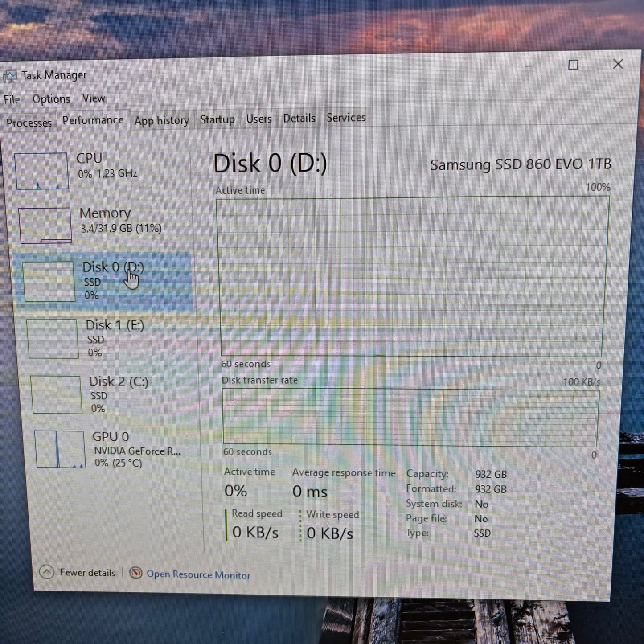Select the Memory usage graph thumbnail
The height and width of the screenshot is (644, 644).
(x=45, y=225)
